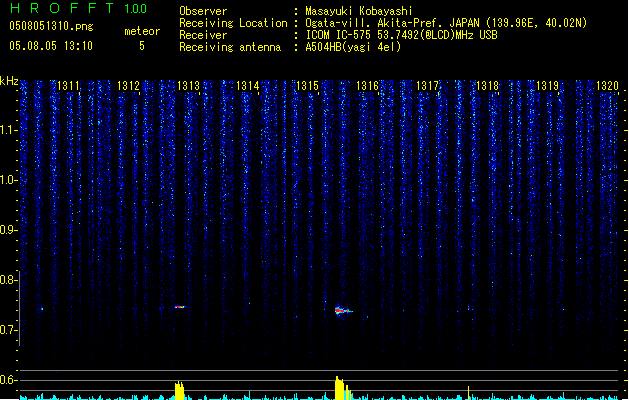
Task: Click the observer name Masayuki Kobayashi
Action: [x=359, y=11]
